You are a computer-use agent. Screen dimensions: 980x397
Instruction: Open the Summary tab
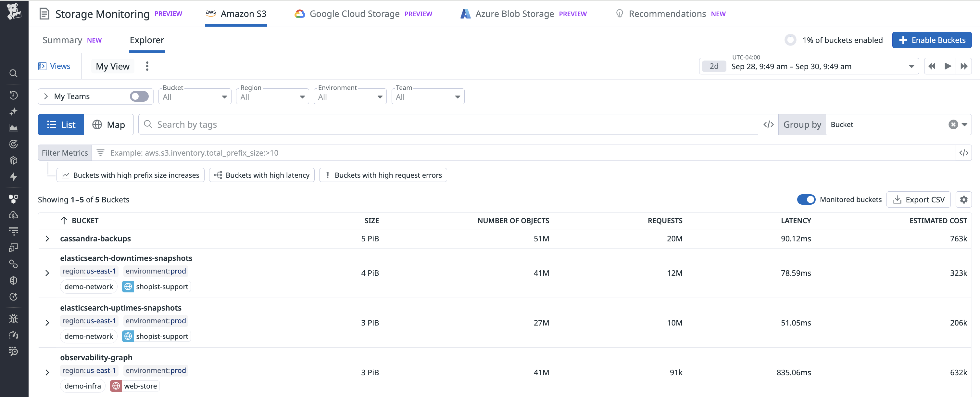(62, 40)
